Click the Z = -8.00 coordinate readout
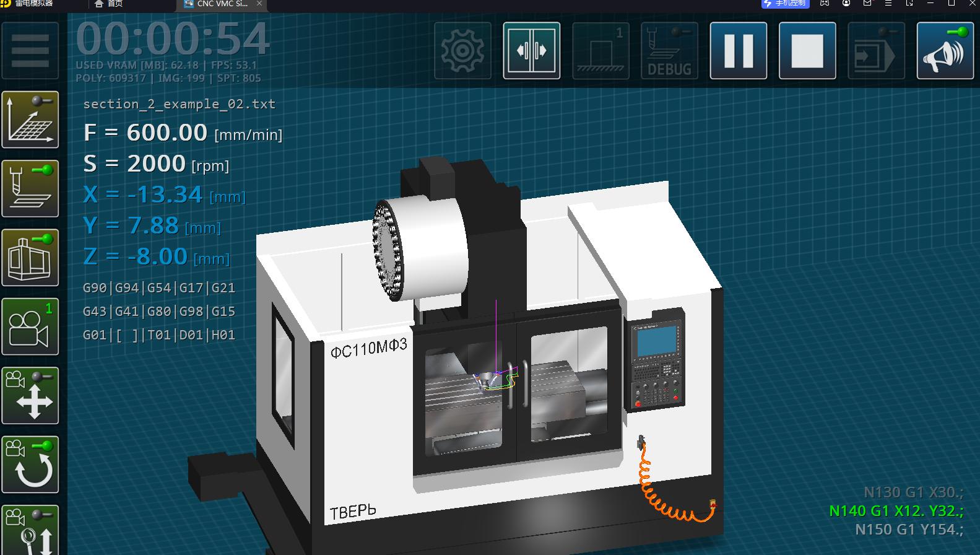 click(x=156, y=256)
